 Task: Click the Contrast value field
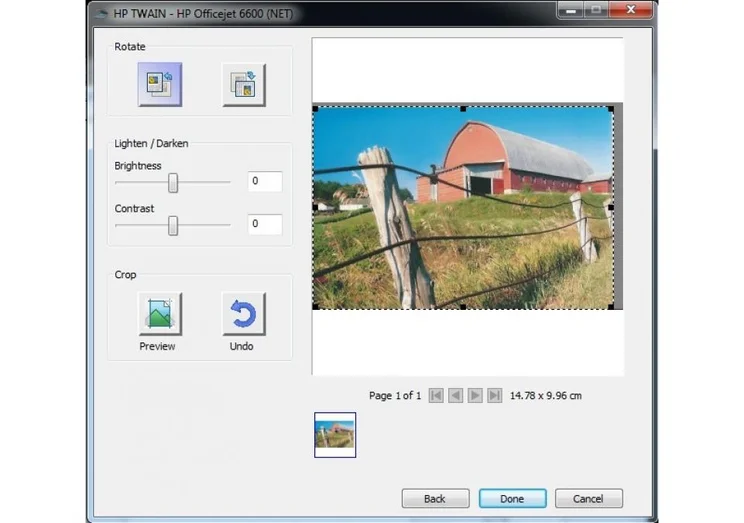point(265,224)
